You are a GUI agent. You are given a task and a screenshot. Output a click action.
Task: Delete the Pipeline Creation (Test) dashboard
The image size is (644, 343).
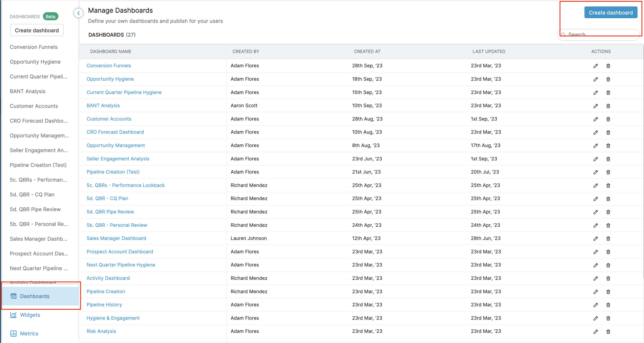(x=608, y=172)
